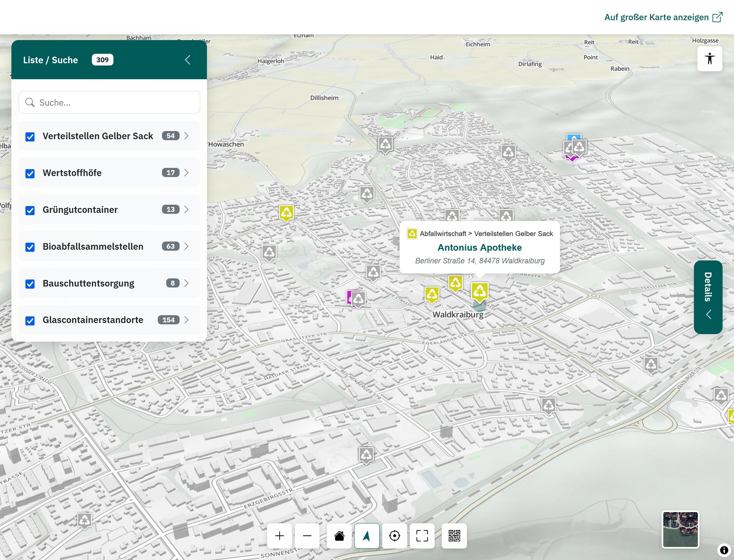
Task: Uncheck Bioabfallsammelstellen in the list
Action: (x=30, y=247)
